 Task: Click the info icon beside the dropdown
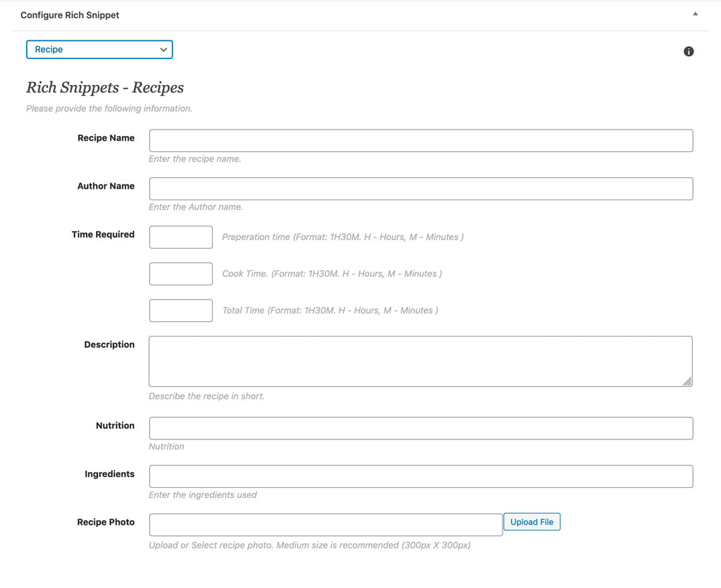click(x=689, y=51)
